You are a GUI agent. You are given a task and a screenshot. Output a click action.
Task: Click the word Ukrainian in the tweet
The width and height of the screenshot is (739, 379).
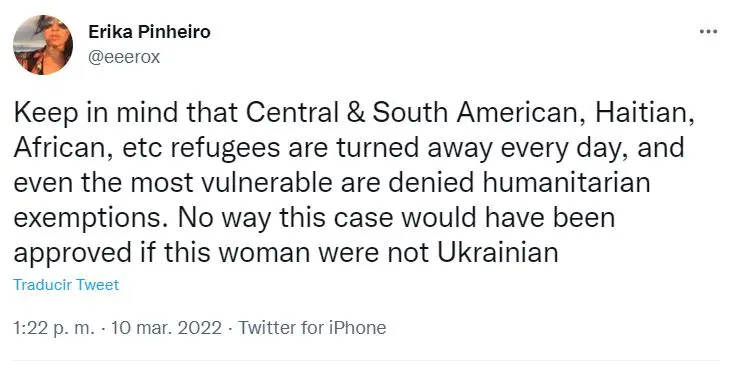(498, 253)
